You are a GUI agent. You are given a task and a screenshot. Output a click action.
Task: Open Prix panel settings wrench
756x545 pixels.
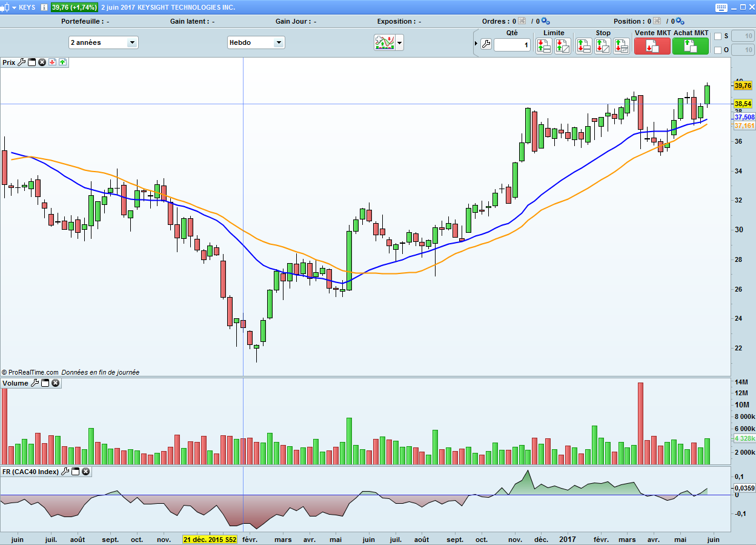(22, 62)
